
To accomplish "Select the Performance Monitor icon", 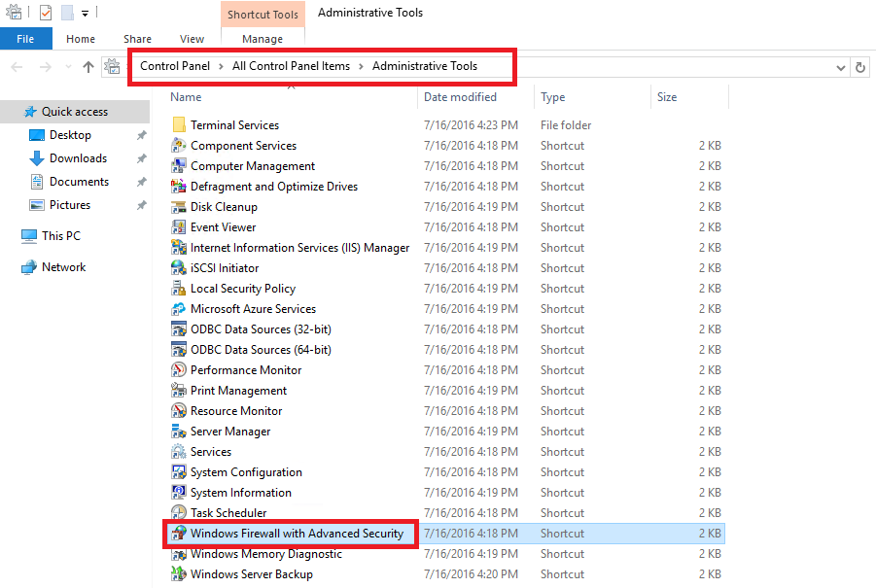I will tap(179, 369).
